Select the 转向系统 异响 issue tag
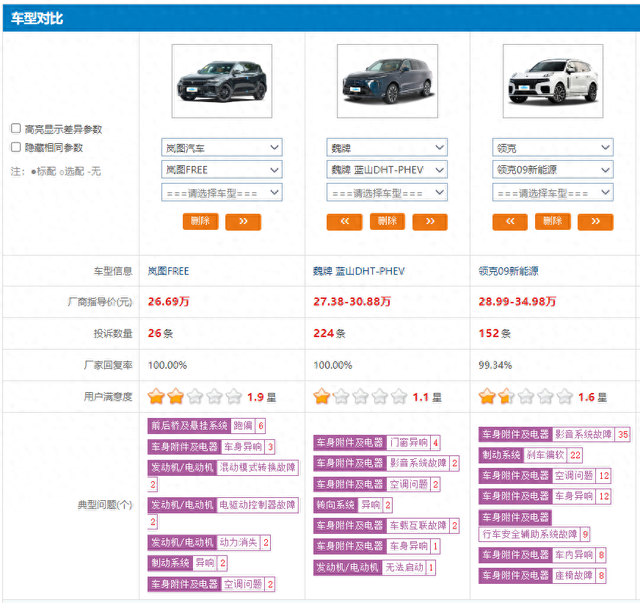This screenshot has width=640, height=603. tap(353, 505)
